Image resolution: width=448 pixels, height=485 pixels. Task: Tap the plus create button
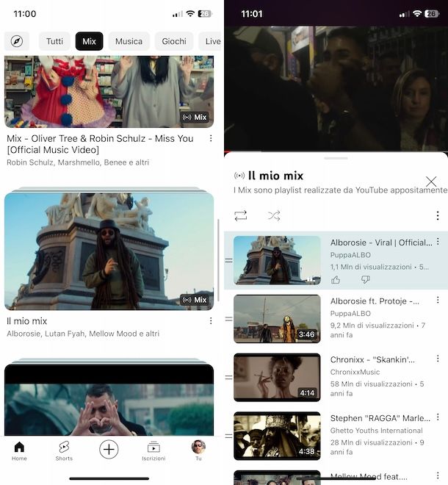(109, 449)
